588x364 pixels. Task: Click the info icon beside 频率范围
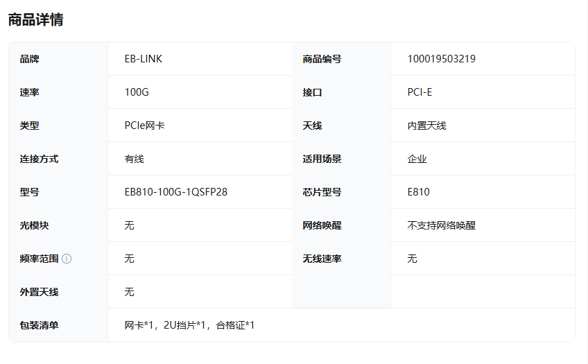point(67,259)
